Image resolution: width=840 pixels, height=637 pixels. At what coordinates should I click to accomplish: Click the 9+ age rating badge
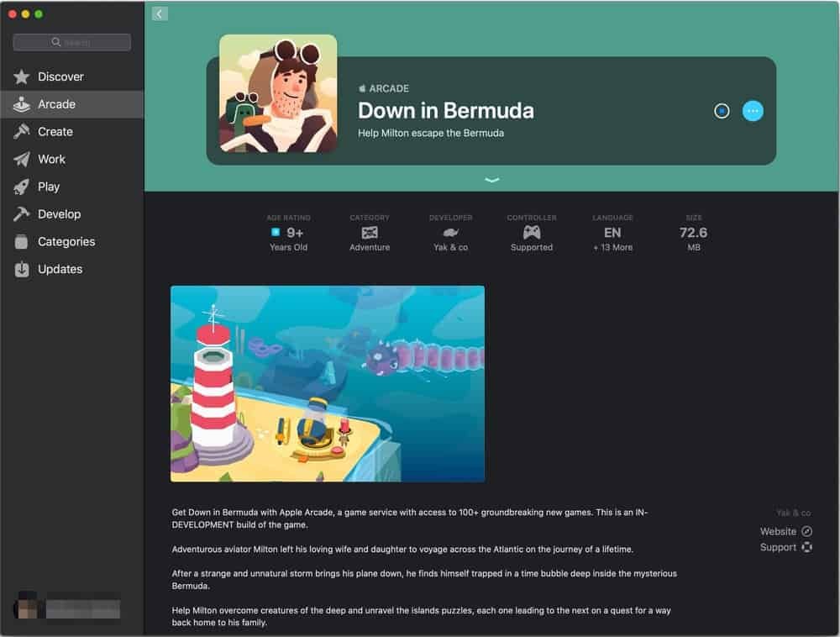coord(287,233)
